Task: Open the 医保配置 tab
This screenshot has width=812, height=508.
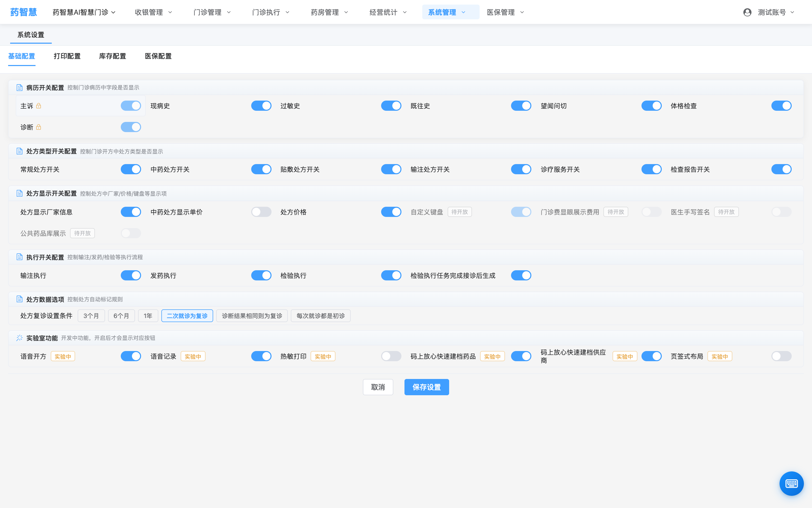Action: [158, 56]
